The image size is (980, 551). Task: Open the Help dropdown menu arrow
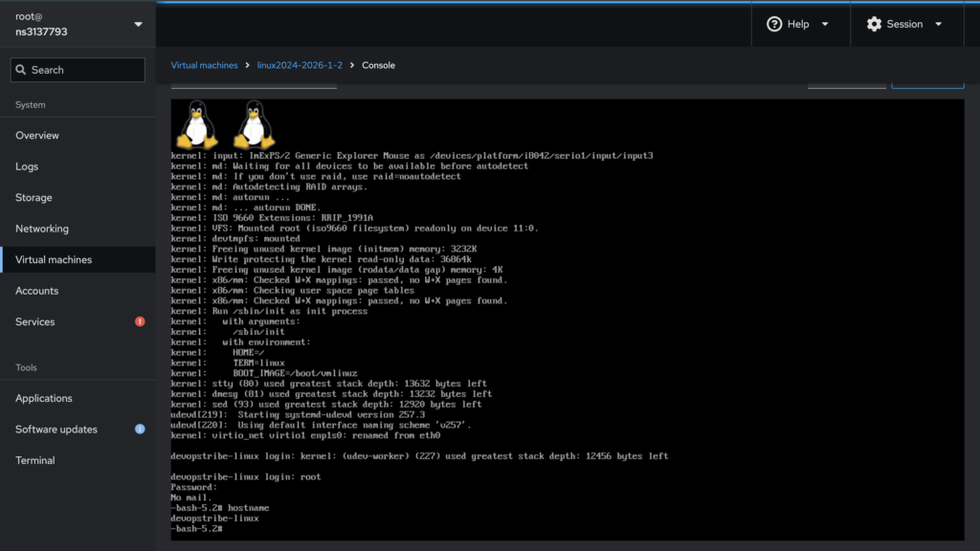pos(825,24)
